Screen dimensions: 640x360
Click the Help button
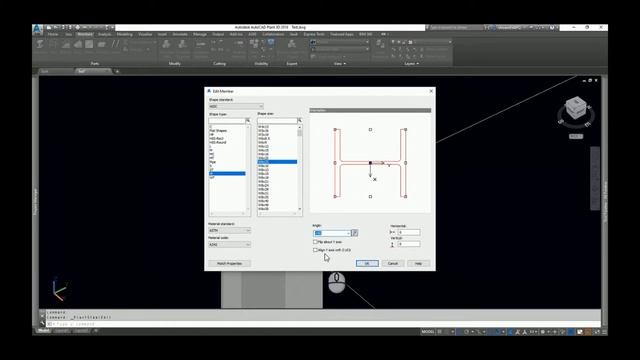click(418, 264)
